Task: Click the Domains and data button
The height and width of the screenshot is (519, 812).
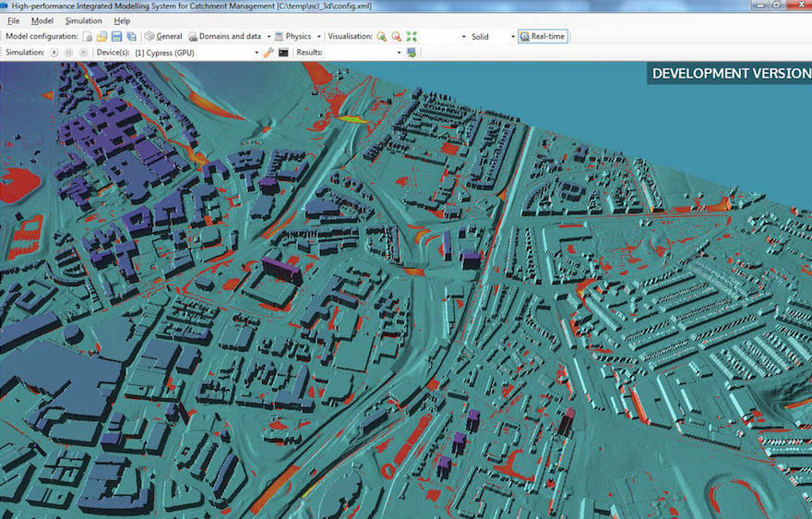Action: [x=224, y=37]
